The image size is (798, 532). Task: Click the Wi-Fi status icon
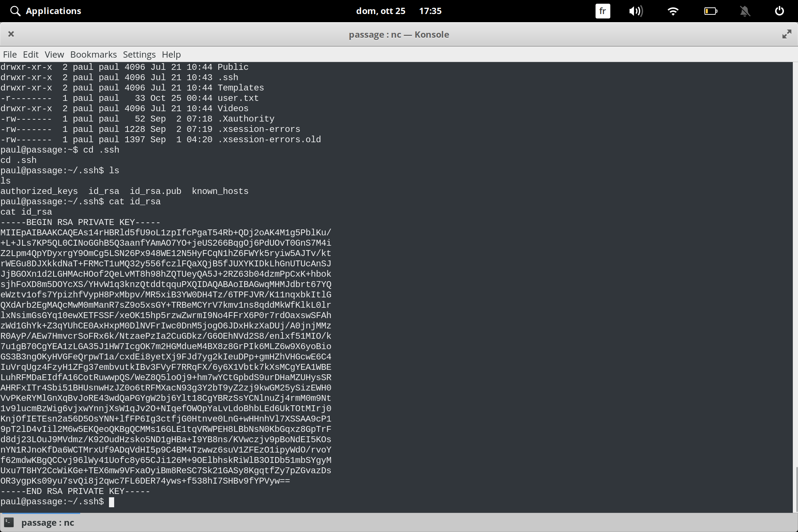pos(673,11)
